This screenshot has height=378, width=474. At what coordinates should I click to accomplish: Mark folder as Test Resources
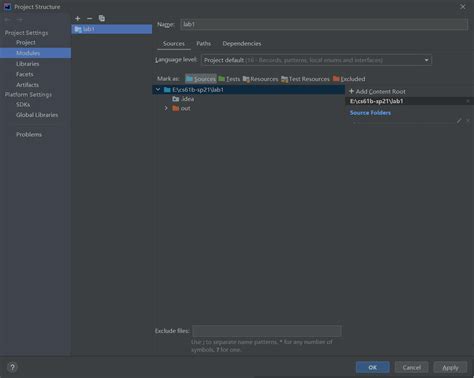(x=305, y=79)
